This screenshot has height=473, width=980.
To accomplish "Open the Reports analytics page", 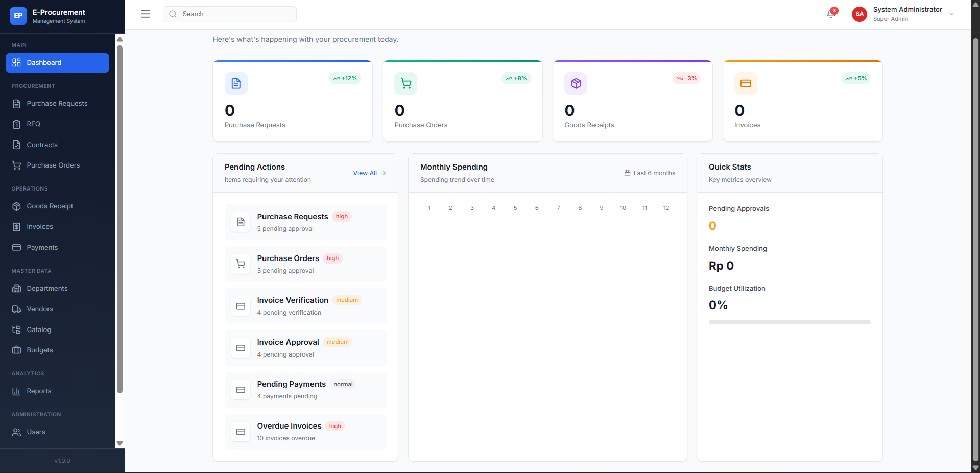I will click(39, 391).
